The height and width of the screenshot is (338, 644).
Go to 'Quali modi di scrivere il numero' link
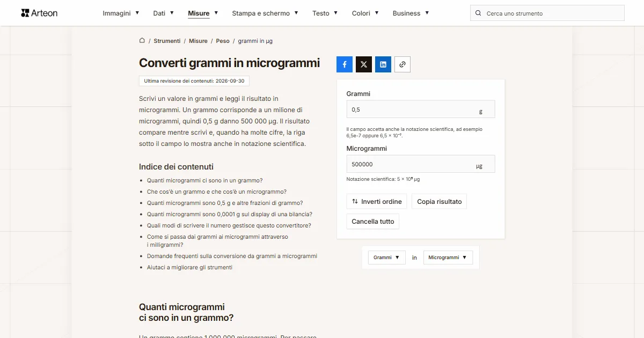pos(229,226)
